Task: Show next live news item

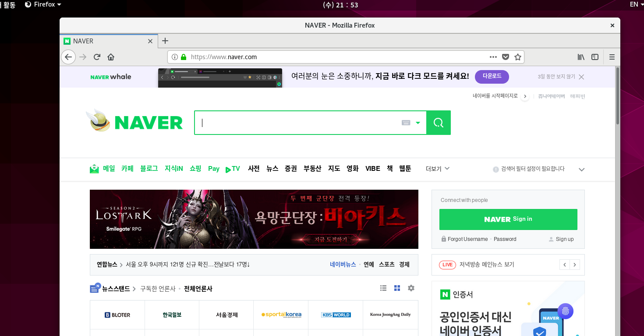Action: point(575,265)
